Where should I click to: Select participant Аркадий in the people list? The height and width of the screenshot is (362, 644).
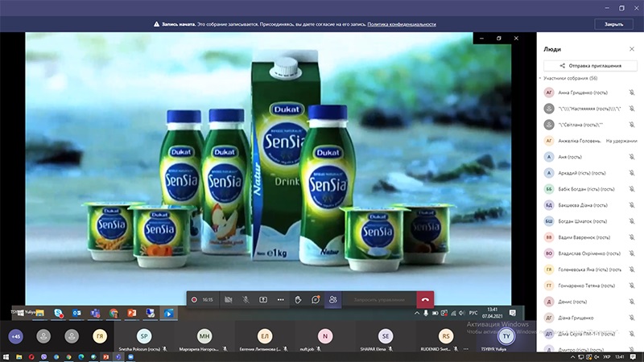click(576, 173)
